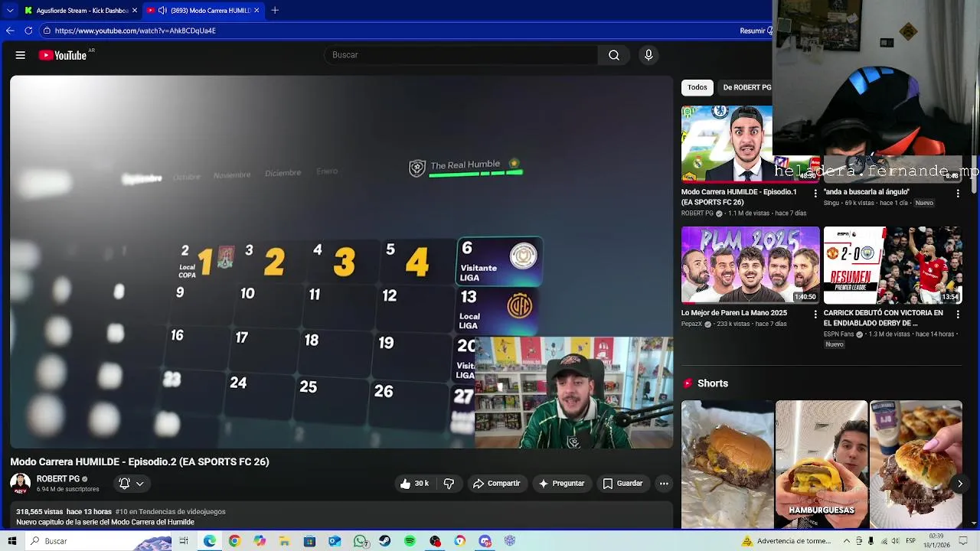This screenshot has height=551, width=980.
Task: Close the Kick Dashboard browser tab
Action: coord(135,11)
